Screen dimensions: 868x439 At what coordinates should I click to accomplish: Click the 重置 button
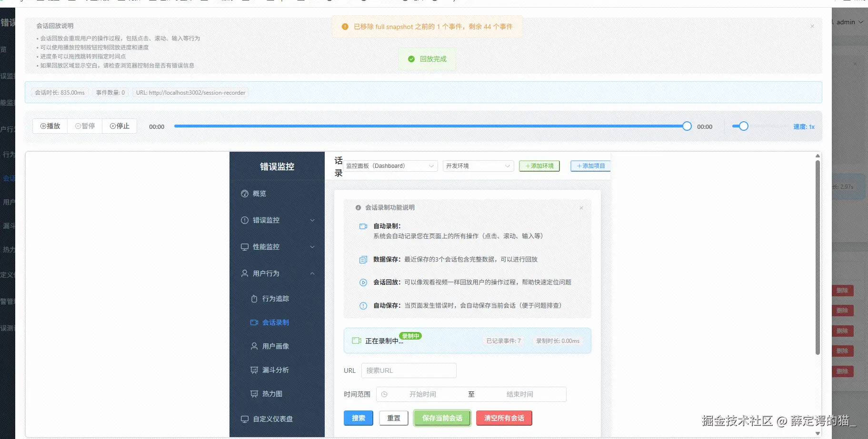(394, 418)
